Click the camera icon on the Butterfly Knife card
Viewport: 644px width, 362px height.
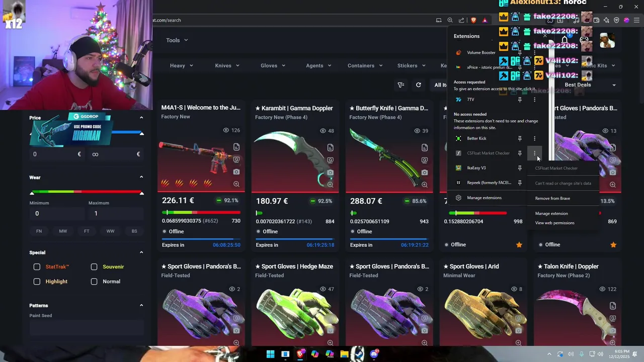(x=425, y=172)
